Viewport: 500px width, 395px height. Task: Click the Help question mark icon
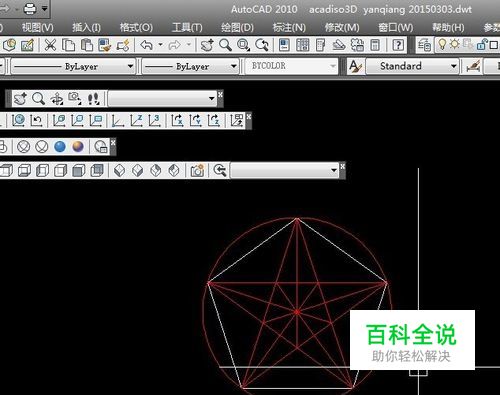(398, 45)
